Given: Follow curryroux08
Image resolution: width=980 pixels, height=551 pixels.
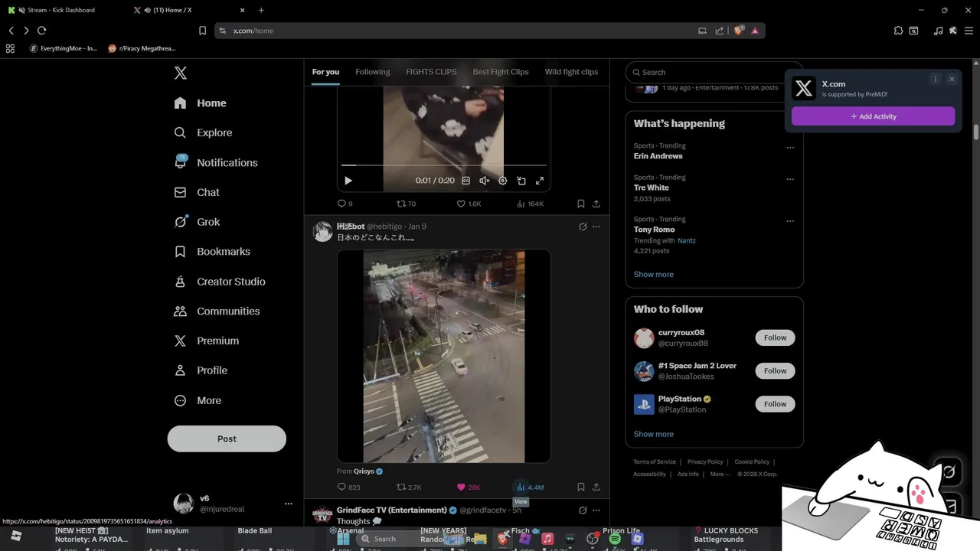Looking at the screenshot, I should point(775,337).
